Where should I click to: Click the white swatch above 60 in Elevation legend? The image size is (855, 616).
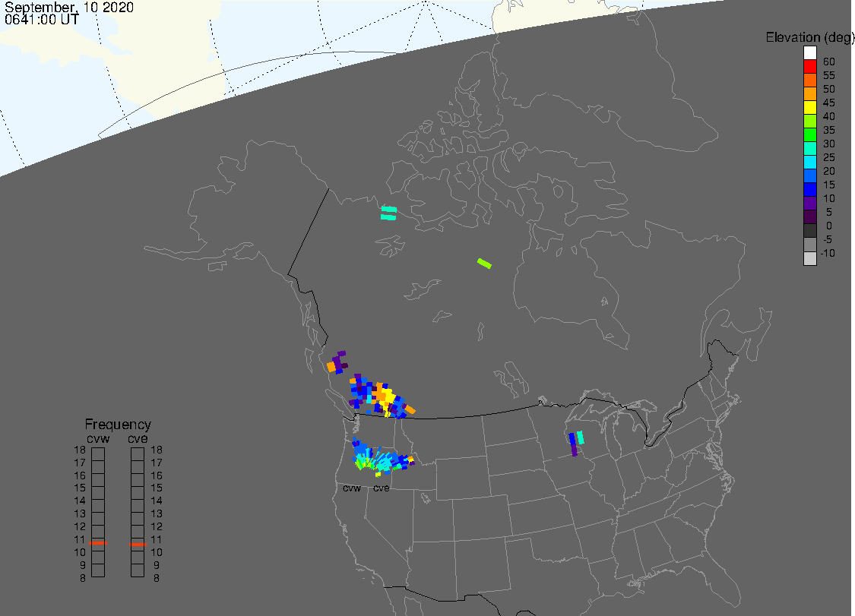click(809, 53)
